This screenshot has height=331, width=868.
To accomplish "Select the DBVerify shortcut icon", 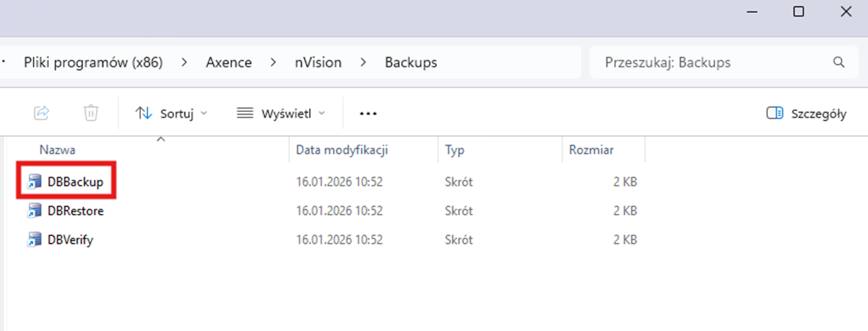I will [x=34, y=240].
